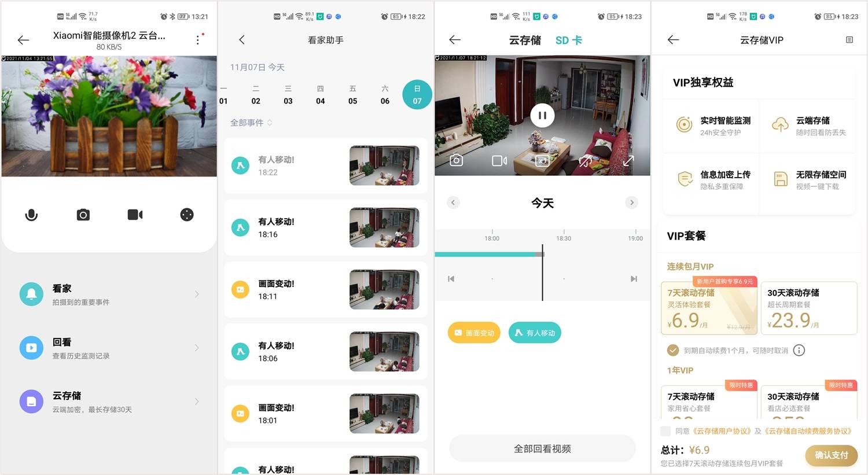Tap 18:30 mark on timeline ruler
This screenshot has height=475, width=868.
(x=564, y=238)
